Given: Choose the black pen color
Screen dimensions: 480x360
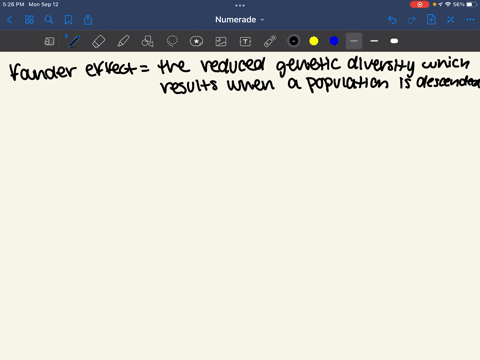Looking at the screenshot, I should (294, 41).
